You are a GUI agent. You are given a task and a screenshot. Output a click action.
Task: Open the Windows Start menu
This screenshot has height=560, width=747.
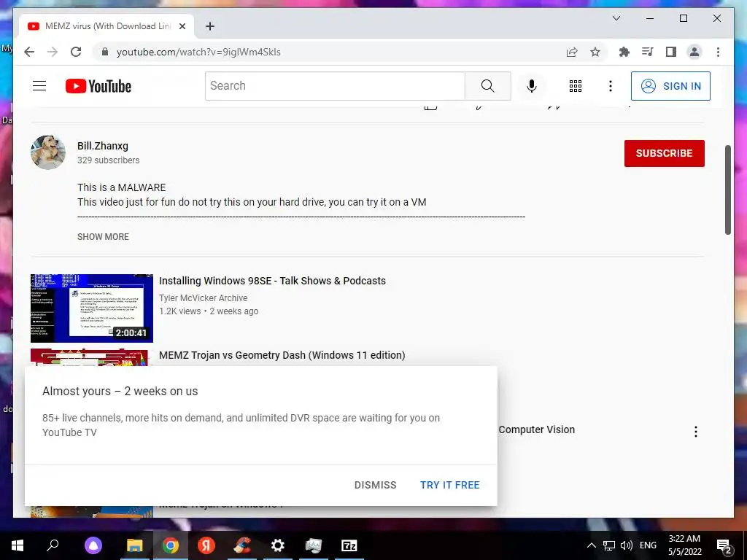(x=18, y=545)
